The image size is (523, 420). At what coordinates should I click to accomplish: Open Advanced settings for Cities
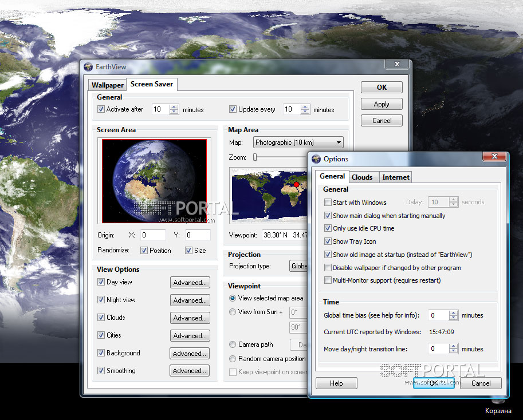pyautogui.click(x=190, y=335)
